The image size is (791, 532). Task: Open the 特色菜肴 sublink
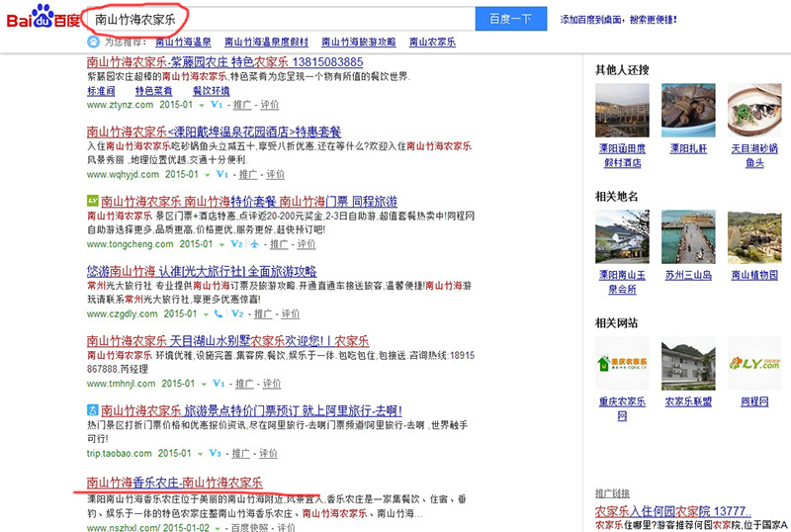click(154, 91)
